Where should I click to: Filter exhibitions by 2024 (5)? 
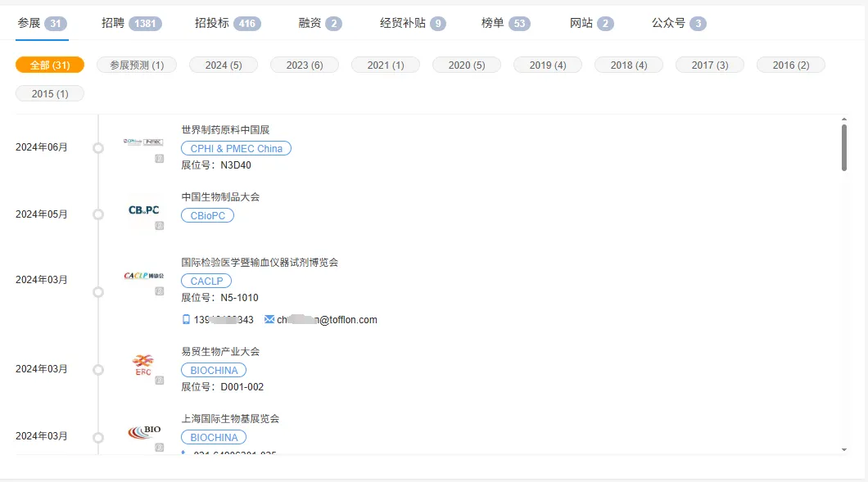(x=224, y=65)
